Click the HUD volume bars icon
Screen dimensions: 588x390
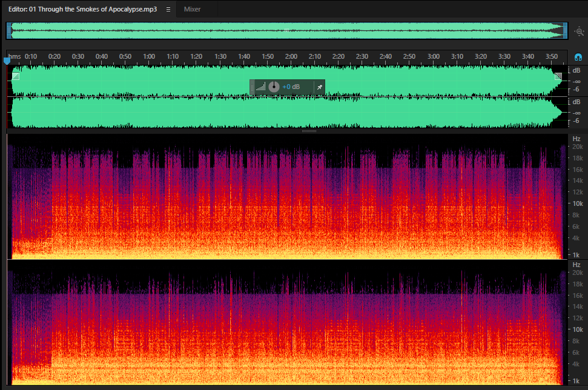click(x=260, y=87)
